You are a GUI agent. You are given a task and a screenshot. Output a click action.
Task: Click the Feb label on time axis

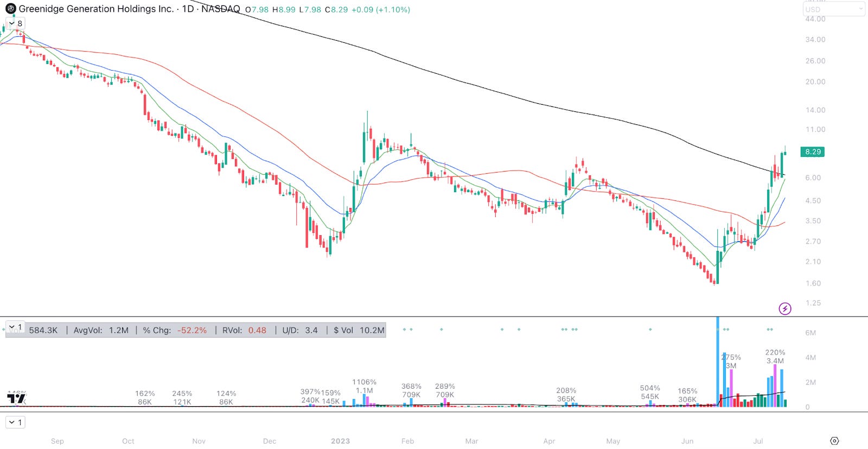tap(407, 441)
